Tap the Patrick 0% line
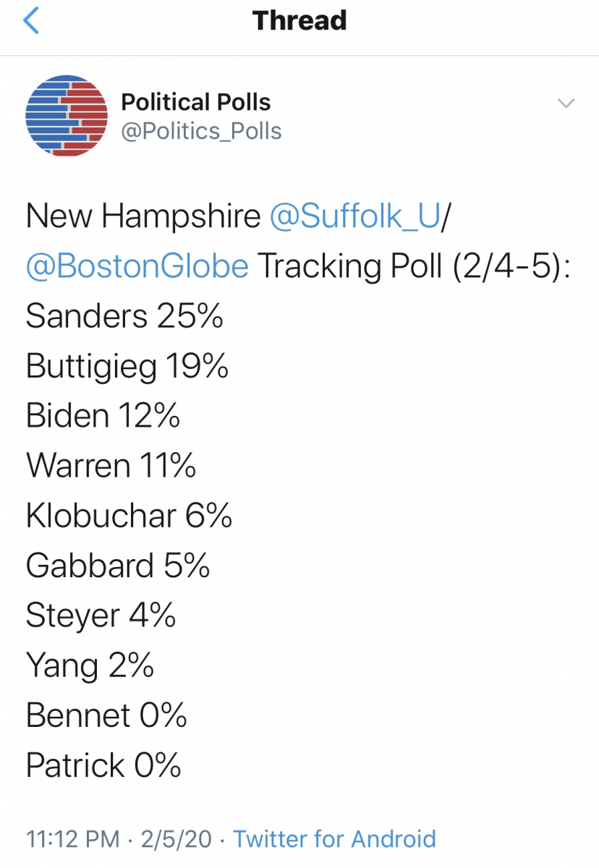Image resolution: width=599 pixels, height=868 pixels. (x=103, y=765)
